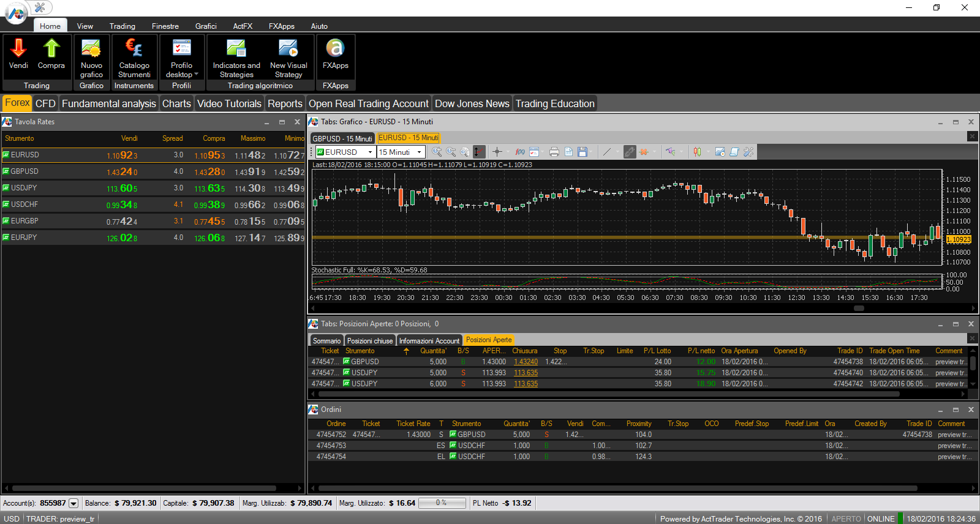Select the EURUSD row in Tavola Rates
The image size is (980, 524).
coord(153,155)
